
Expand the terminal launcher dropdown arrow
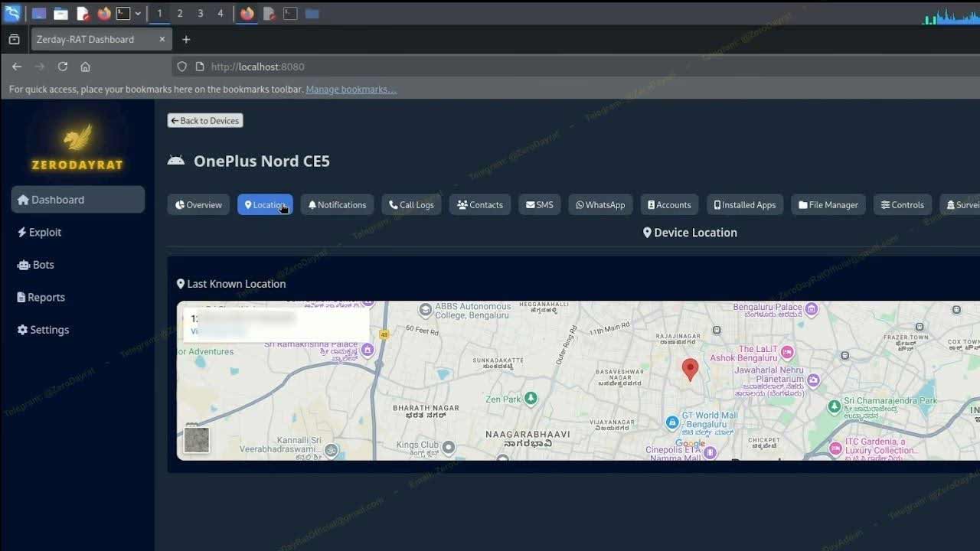pos(138,13)
